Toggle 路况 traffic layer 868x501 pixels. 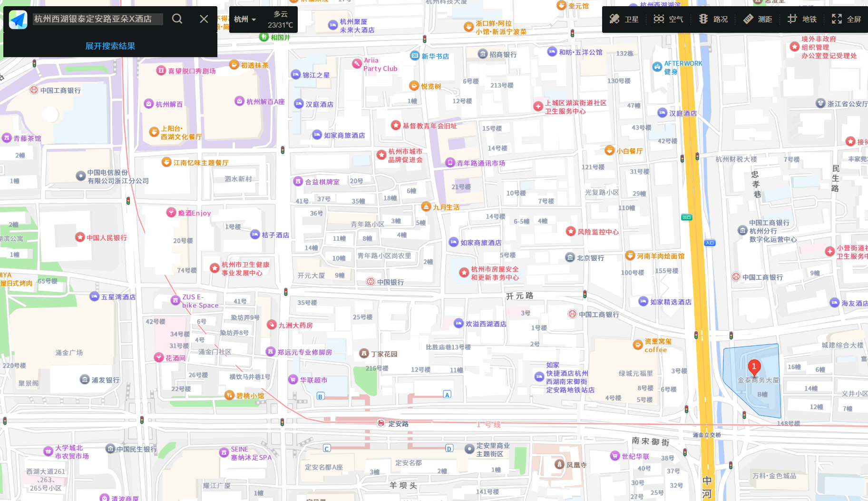pyautogui.click(x=713, y=19)
